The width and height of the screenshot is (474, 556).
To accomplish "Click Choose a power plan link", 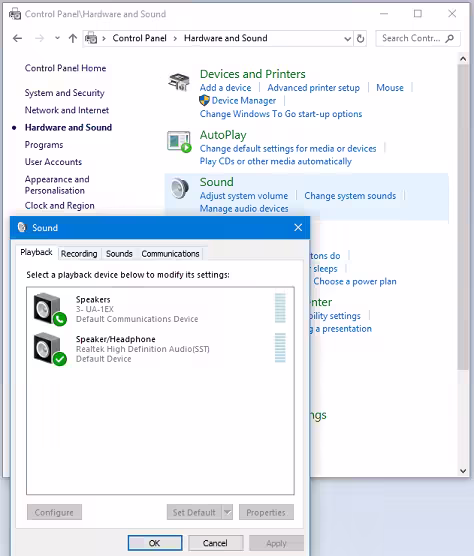I will click(355, 282).
